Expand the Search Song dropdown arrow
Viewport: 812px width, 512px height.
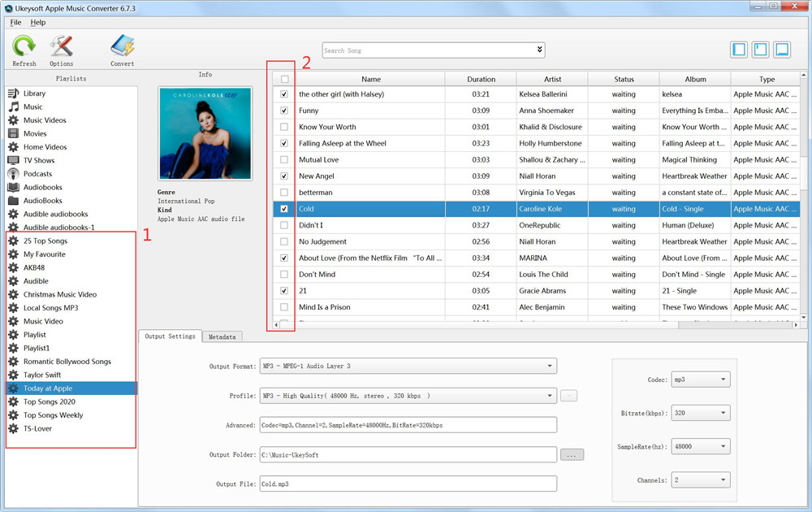[x=540, y=50]
